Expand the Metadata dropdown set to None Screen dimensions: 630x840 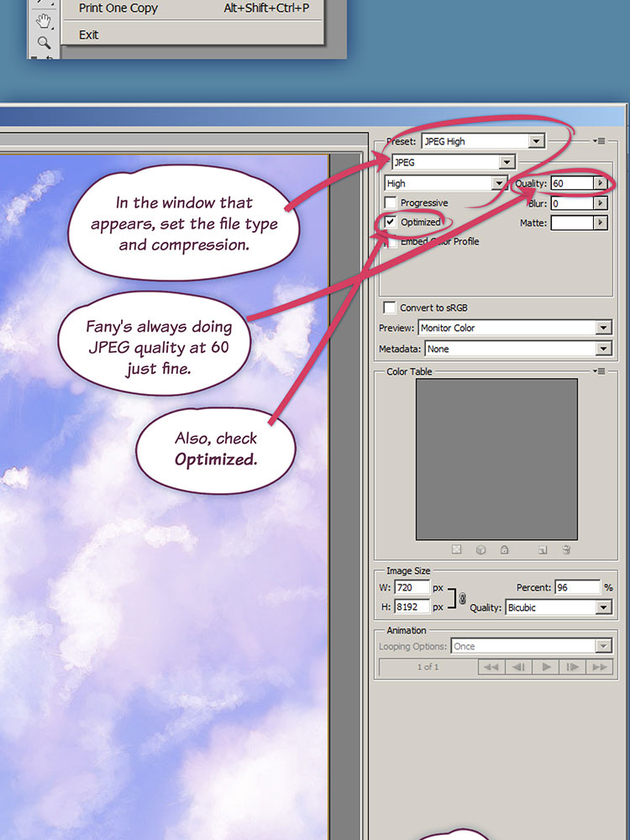pyautogui.click(x=603, y=349)
